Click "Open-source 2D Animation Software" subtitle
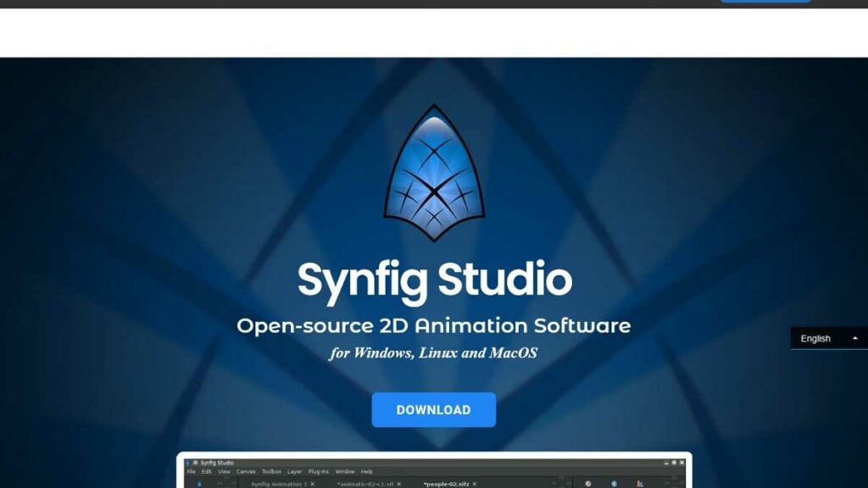Screen dimensions: 868x488 tap(433, 326)
